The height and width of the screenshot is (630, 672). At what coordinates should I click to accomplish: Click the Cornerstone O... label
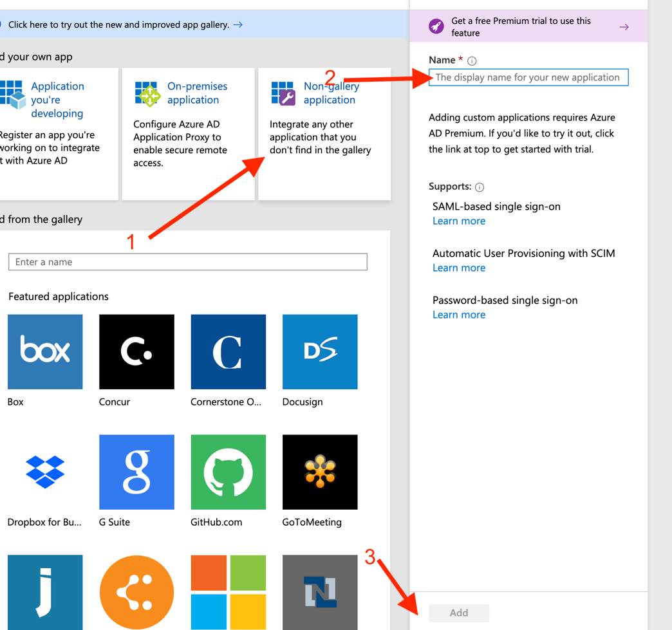coord(226,402)
